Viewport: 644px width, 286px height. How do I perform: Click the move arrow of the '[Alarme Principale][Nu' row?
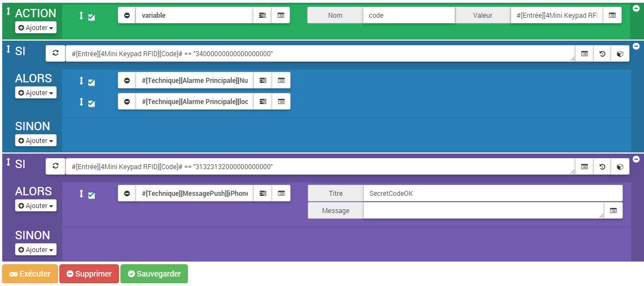tap(81, 81)
